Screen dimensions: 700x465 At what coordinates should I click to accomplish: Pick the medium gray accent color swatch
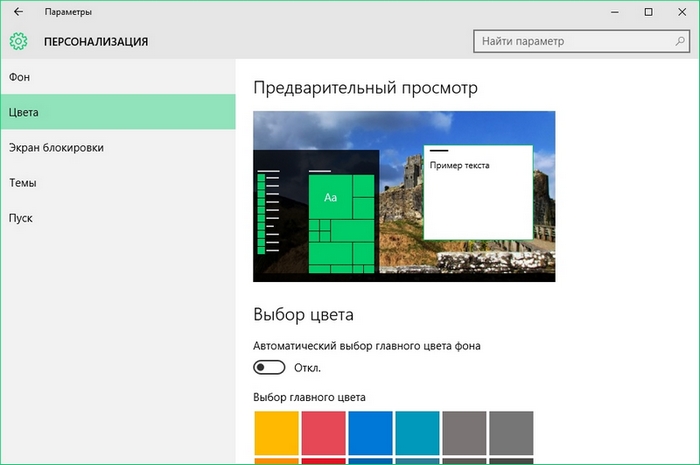tap(465, 432)
